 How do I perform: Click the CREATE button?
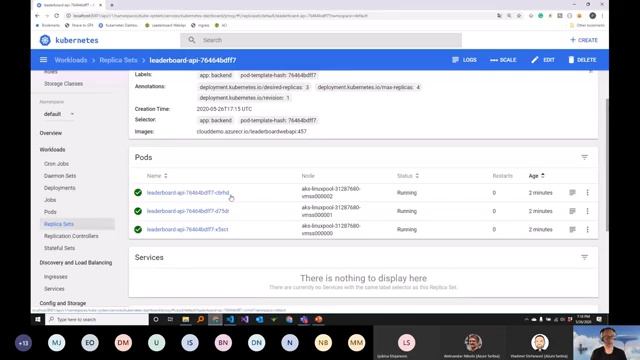(x=584, y=40)
